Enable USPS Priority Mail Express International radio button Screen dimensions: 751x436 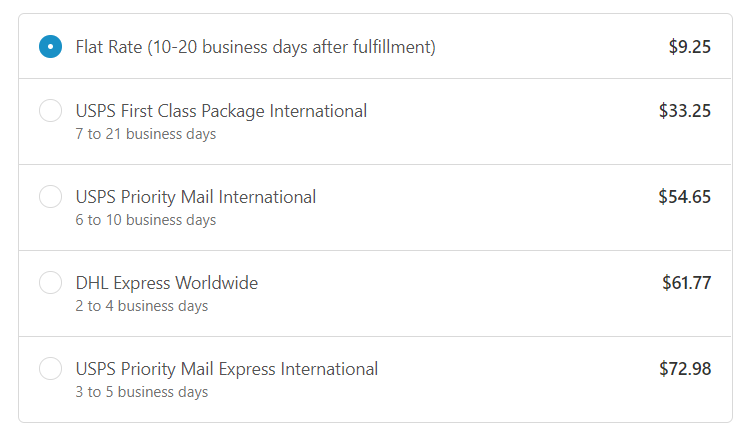click(x=50, y=369)
